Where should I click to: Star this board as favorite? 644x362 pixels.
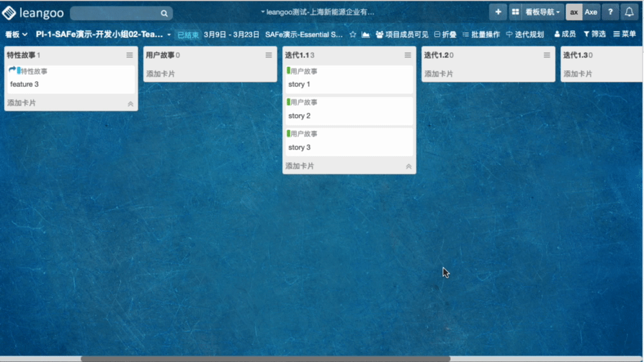pos(352,35)
